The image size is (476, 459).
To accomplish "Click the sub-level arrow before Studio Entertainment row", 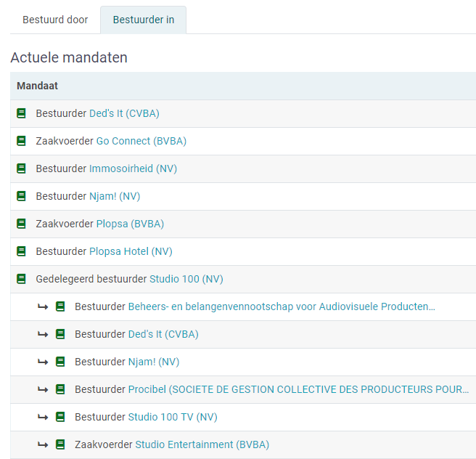I will pyautogui.click(x=43, y=444).
